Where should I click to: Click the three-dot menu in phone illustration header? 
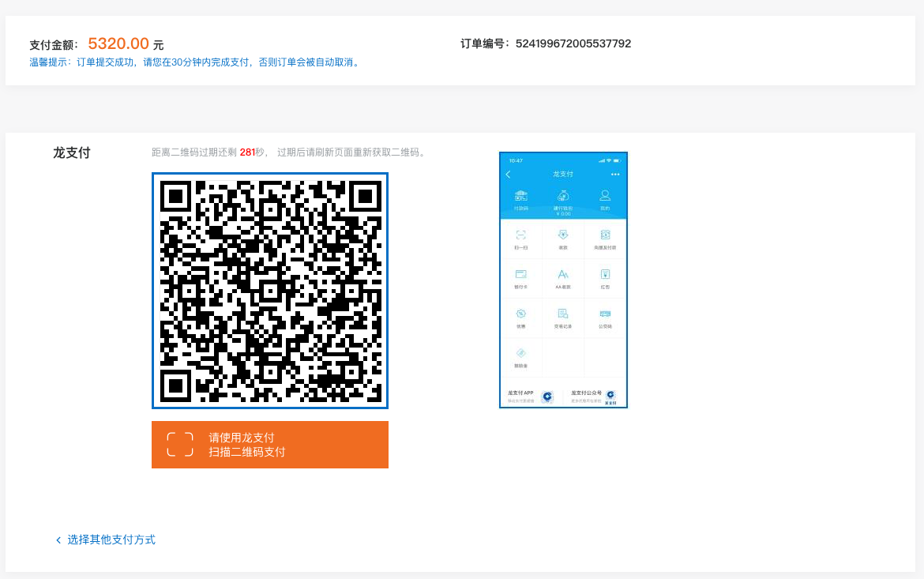615,175
